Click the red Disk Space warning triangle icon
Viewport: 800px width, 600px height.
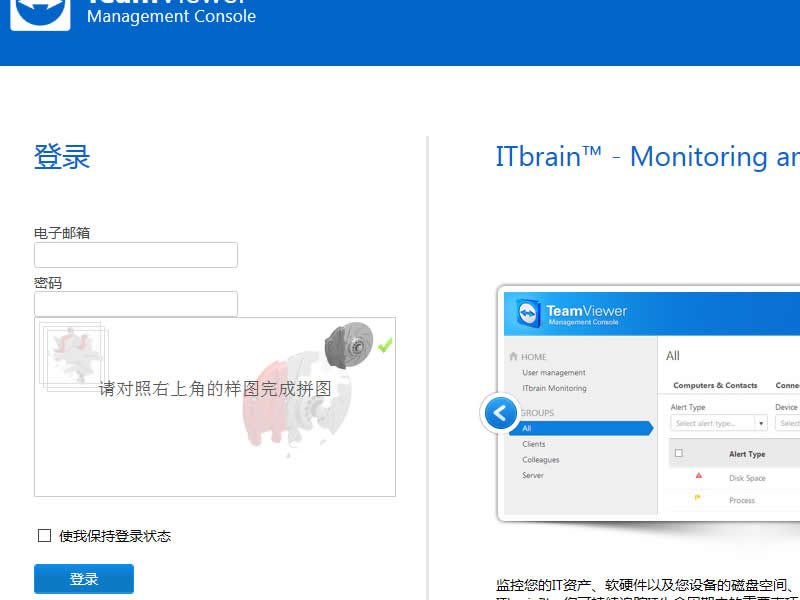pyautogui.click(x=699, y=477)
